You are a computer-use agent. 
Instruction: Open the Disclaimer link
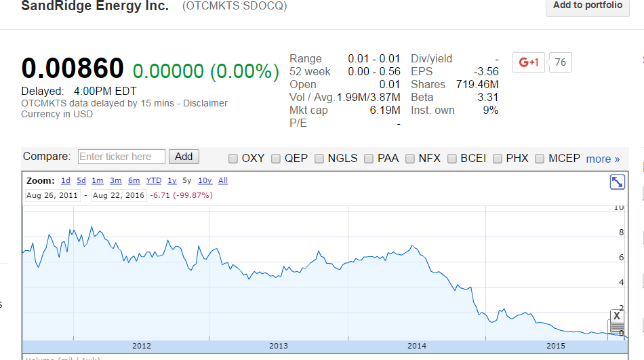[207, 103]
